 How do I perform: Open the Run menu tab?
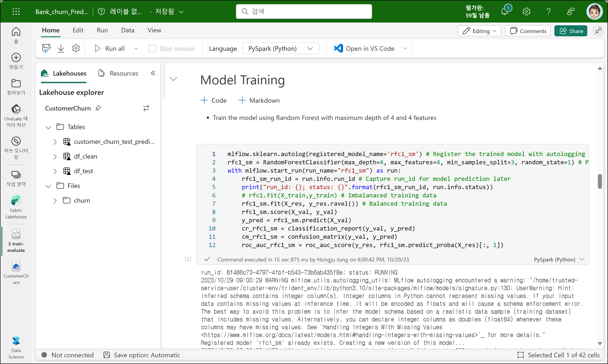point(102,30)
